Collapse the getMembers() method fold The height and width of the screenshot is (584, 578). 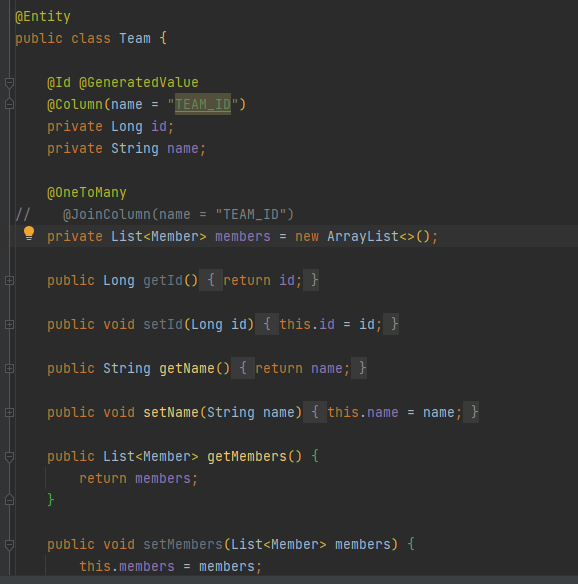coord(10,457)
